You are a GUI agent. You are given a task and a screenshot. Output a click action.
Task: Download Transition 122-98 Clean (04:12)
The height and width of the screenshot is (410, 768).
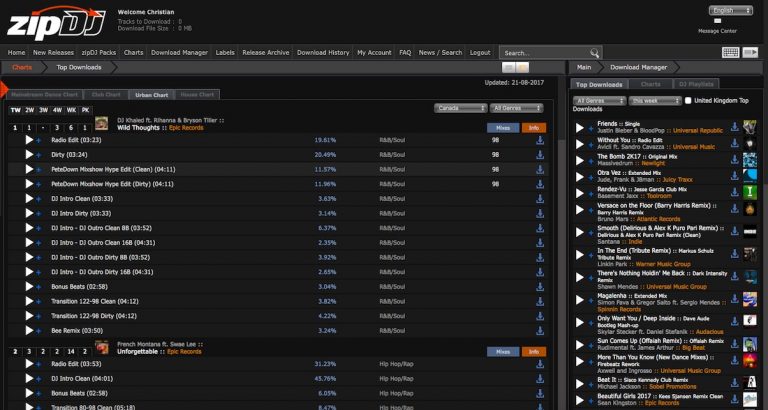pos(540,301)
